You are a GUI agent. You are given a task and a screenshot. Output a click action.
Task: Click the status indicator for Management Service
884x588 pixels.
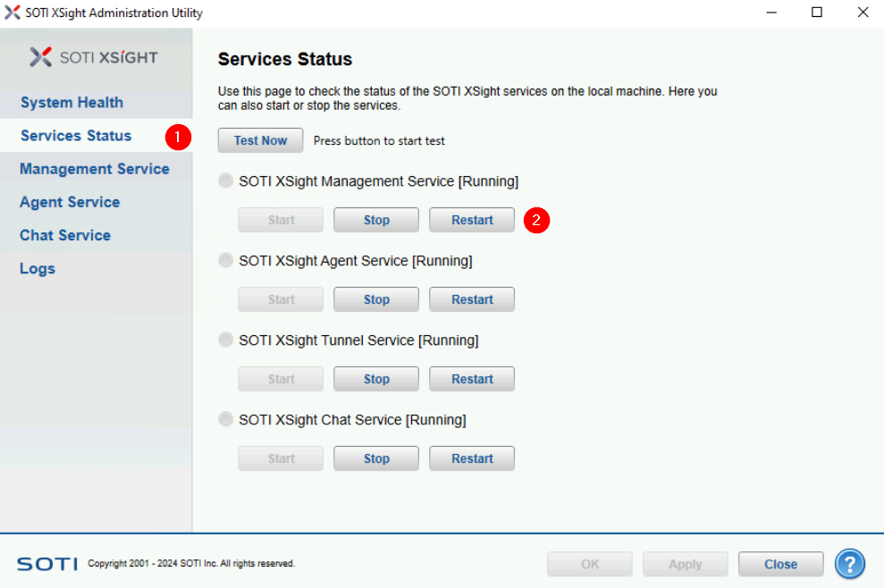pyautogui.click(x=225, y=181)
